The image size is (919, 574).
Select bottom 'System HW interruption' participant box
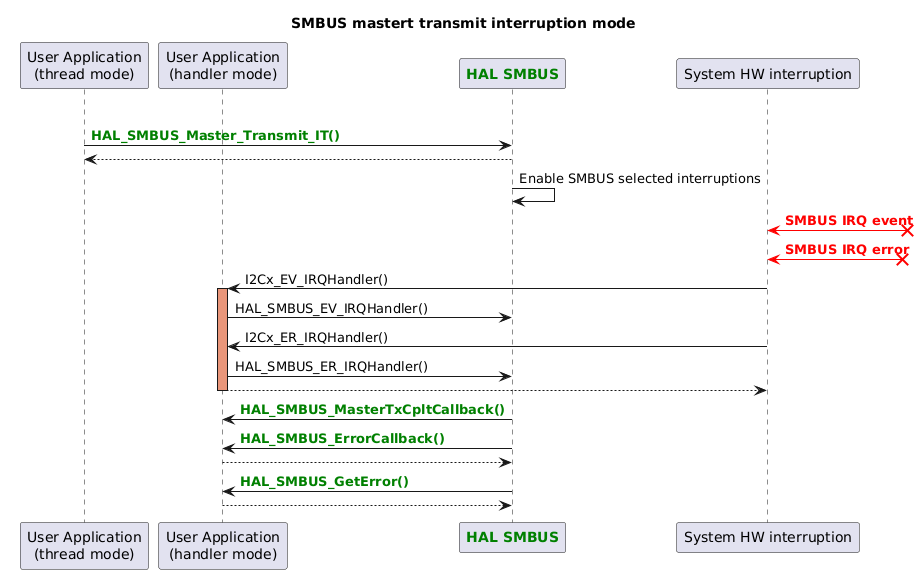coord(768,538)
